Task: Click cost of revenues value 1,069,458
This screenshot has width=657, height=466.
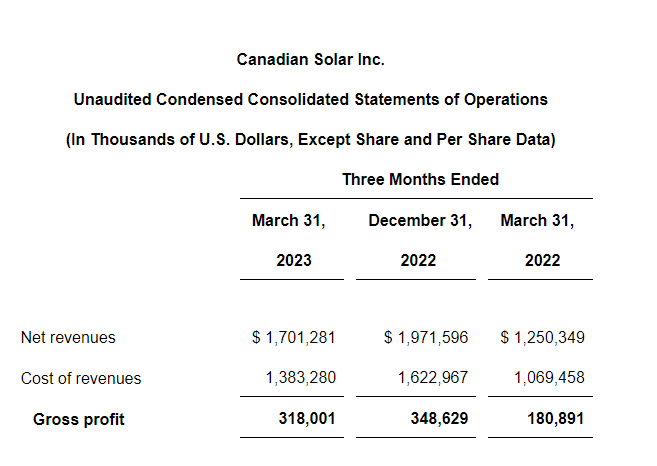Action: point(549,378)
